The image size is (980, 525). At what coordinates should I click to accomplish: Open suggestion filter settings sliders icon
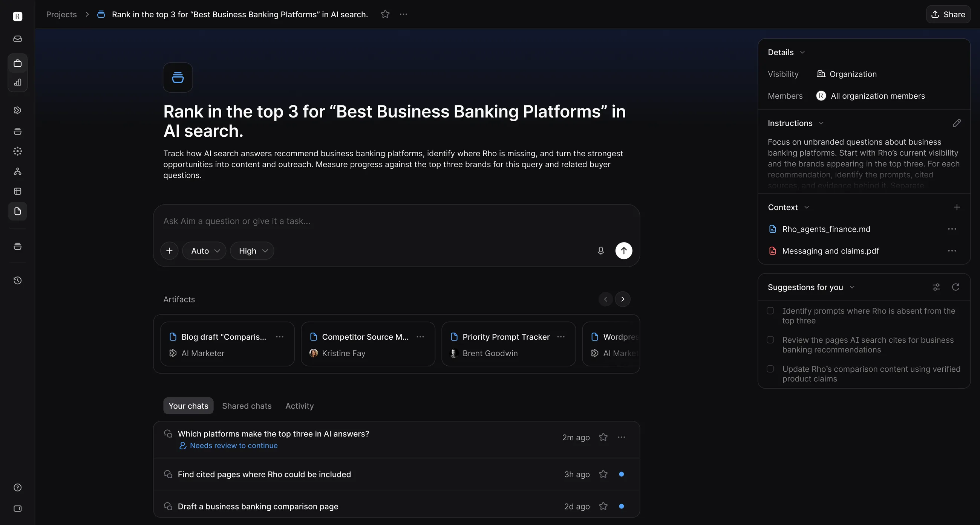(x=936, y=287)
